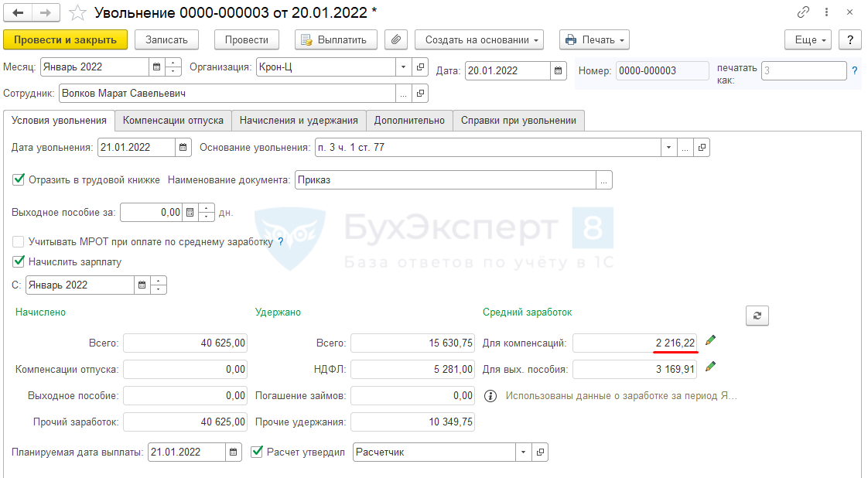Click refresh average earnings recalculate button
This screenshot has width=868, height=478.
tap(757, 316)
